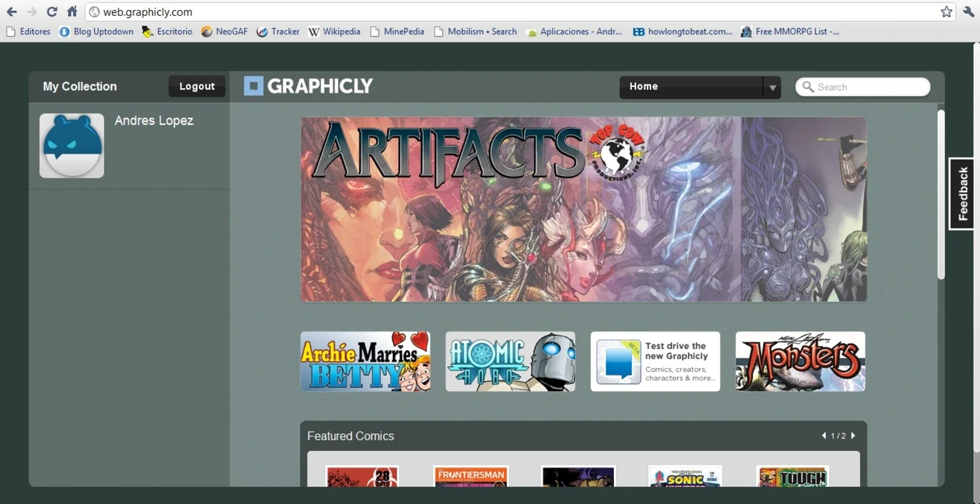Open Archie Marries Betty promo tile
The image size is (980, 504).
(365, 362)
